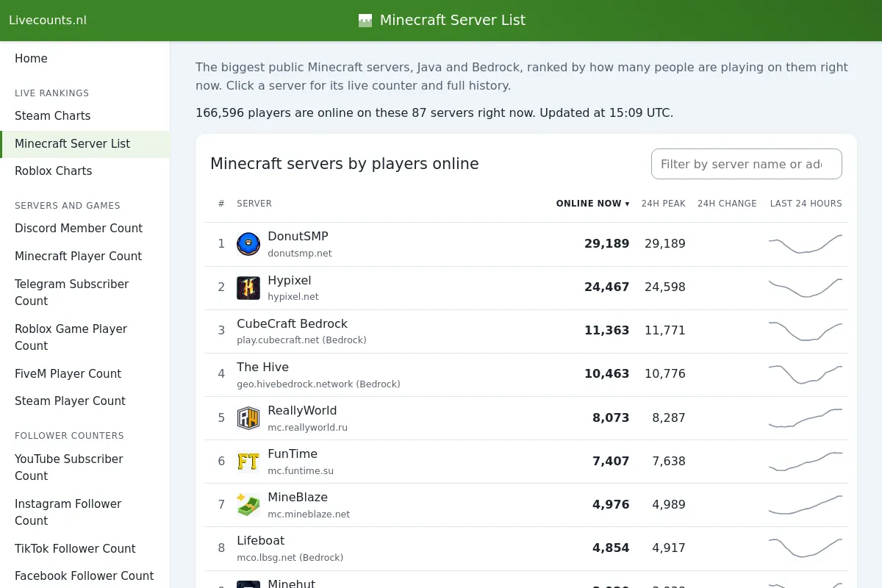Open the ReallyWorld server name link
Screen dimensions: 882x588
(302, 410)
